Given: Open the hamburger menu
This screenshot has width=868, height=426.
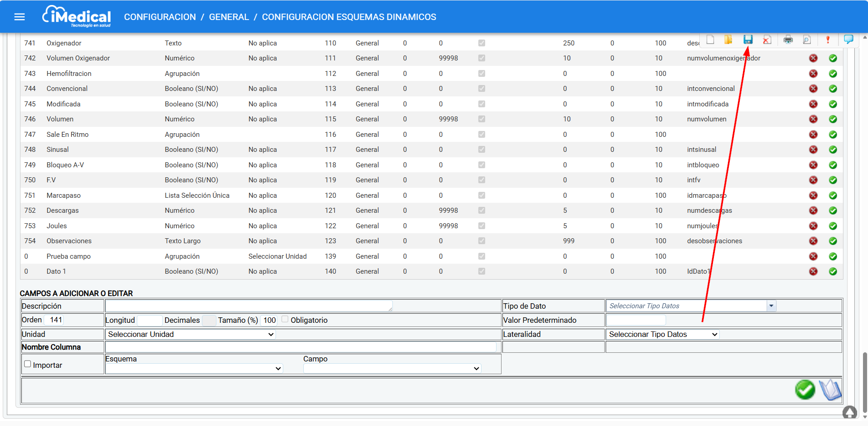Looking at the screenshot, I should 20,17.
